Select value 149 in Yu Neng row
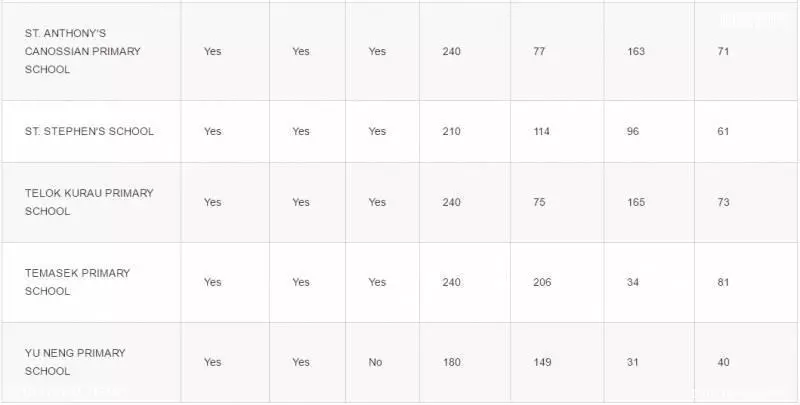Image resolution: width=800 pixels, height=405 pixels. pos(542,362)
